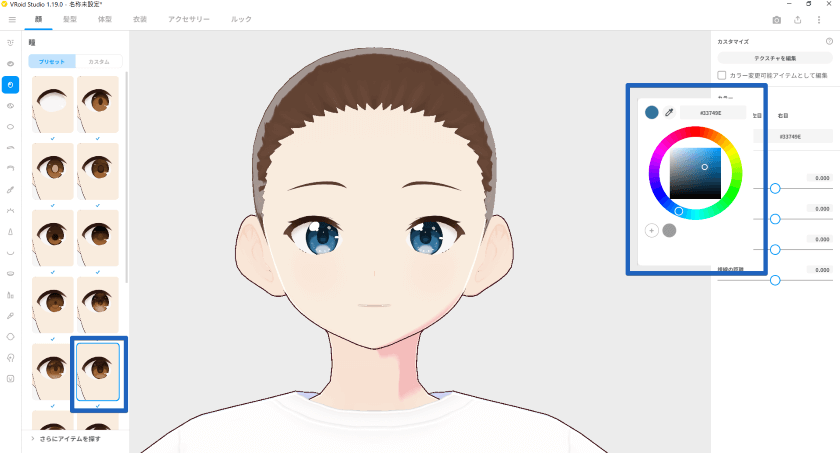Choose the gray saved color swatch
The height and width of the screenshot is (453, 840).
669,231
